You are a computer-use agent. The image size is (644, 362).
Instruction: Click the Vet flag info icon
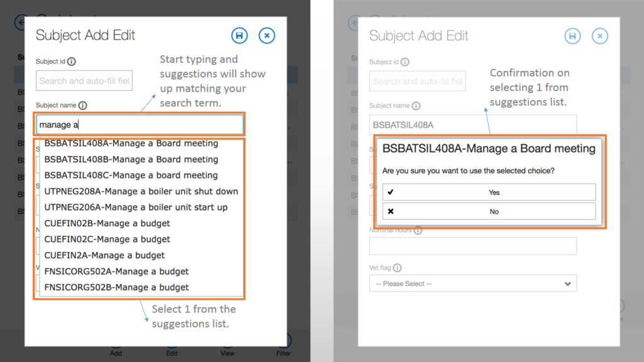pos(397,268)
